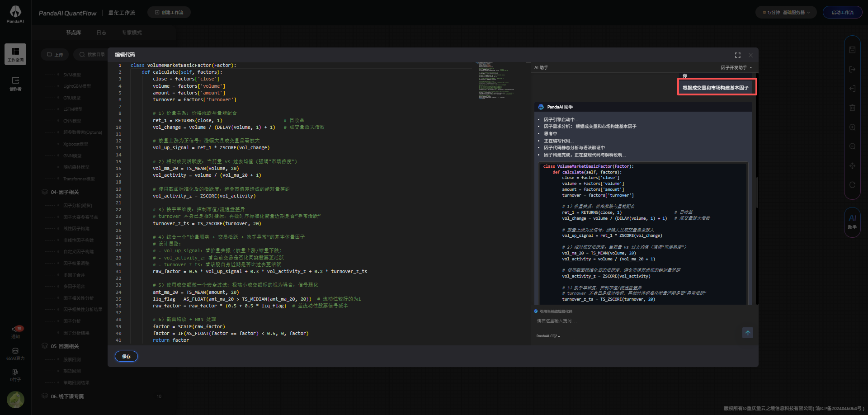Open the 创作者 creator sidebar icon
The width and height of the screenshot is (868, 415).
pyautogui.click(x=15, y=83)
